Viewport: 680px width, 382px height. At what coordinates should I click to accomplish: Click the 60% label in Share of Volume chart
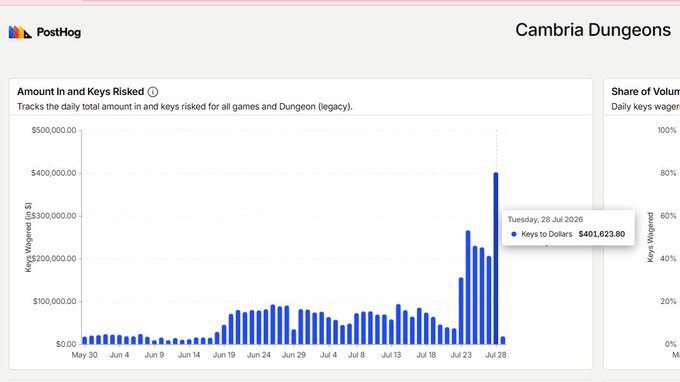[x=668, y=215]
